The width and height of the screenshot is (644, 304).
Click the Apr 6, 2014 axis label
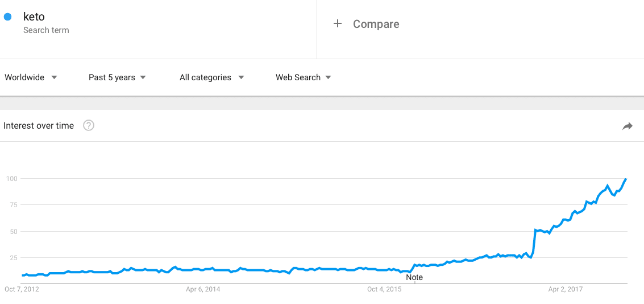203,289
